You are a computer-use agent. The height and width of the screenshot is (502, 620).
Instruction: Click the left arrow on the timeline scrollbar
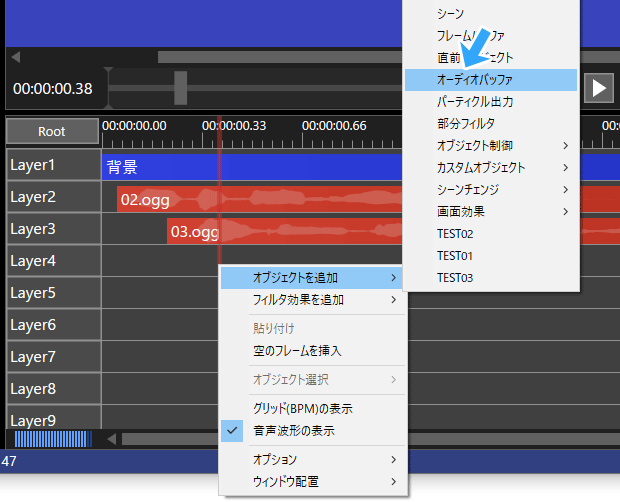coord(112,439)
